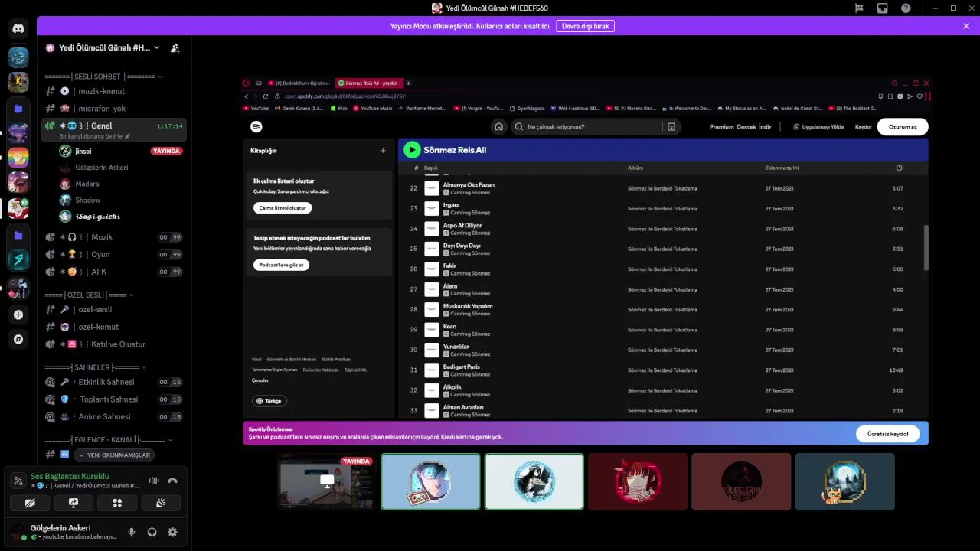The height and width of the screenshot is (551, 980).
Task: Open the discover servers compass icon
Action: [x=18, y=339]
